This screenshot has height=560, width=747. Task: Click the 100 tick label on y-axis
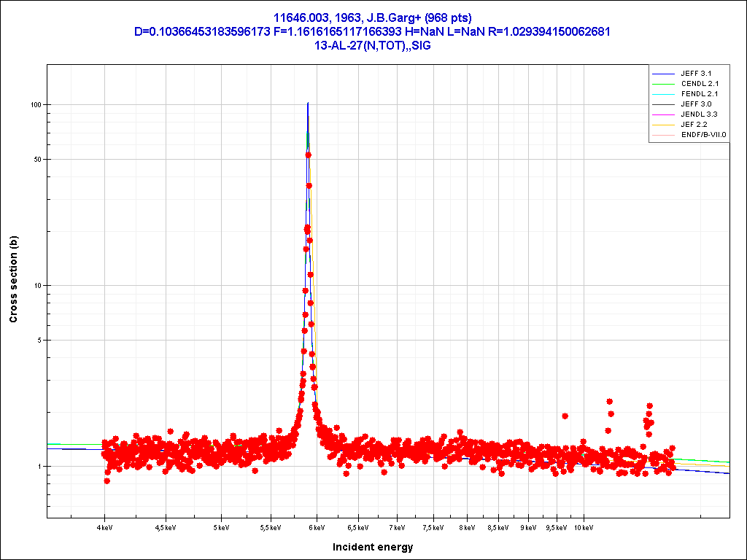(x=34, y=104)
